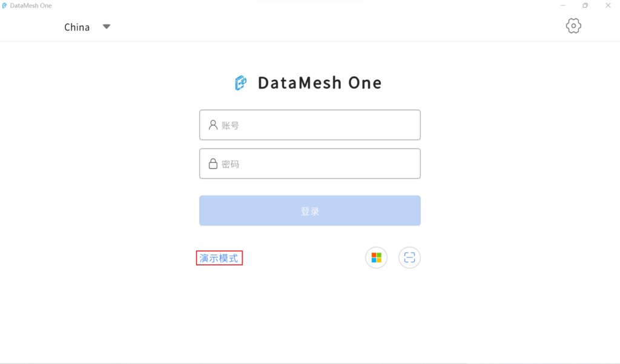Close the DataMesh One window
The width and height of the screenshot is (620, 364).
pos(608,5)
